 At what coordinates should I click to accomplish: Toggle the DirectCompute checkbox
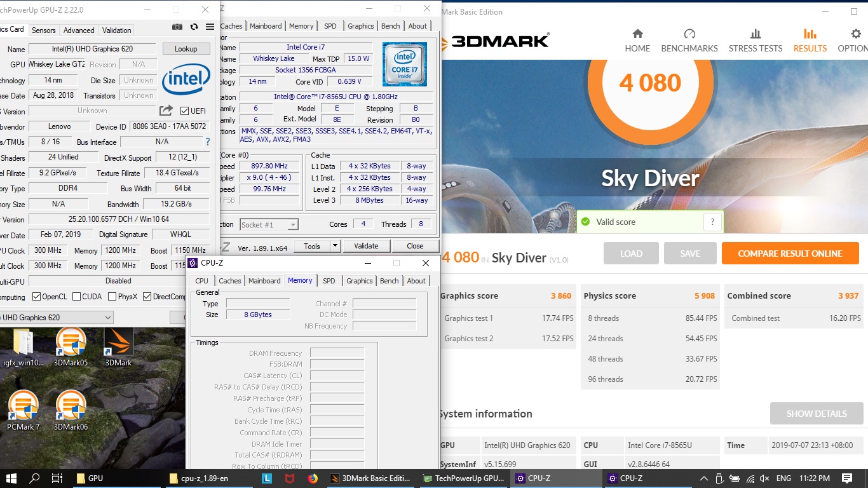[x=147, y=297]
